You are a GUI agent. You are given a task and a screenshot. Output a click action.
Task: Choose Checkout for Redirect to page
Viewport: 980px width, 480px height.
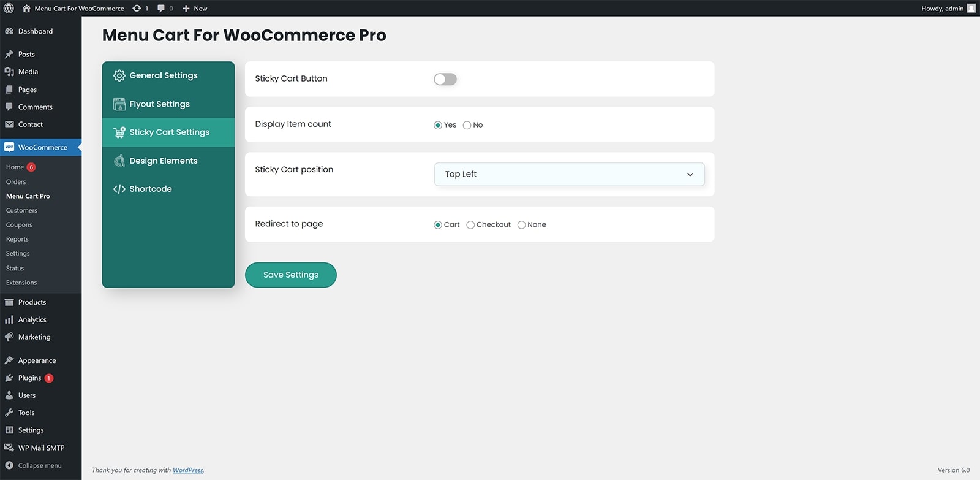470,225
